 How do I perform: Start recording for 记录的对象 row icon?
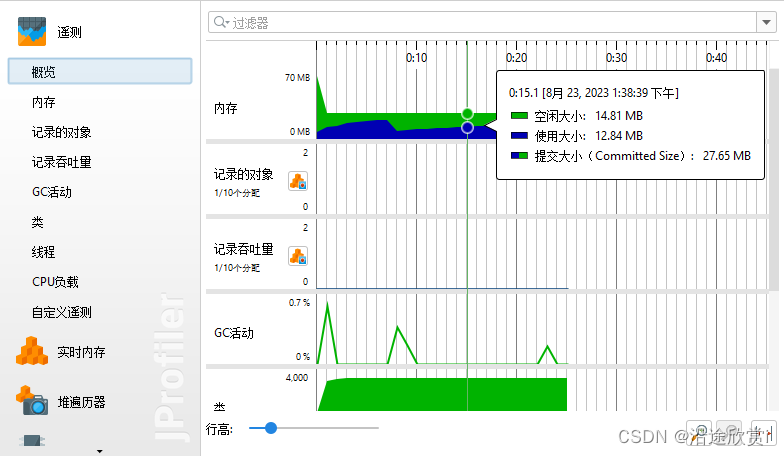pyautogui.click(x=298, y=181)
